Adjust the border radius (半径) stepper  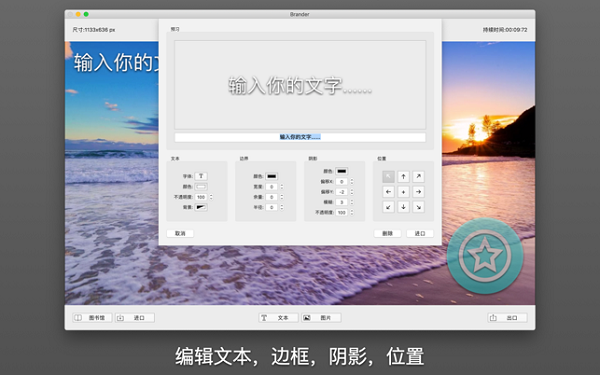[282, 207]
